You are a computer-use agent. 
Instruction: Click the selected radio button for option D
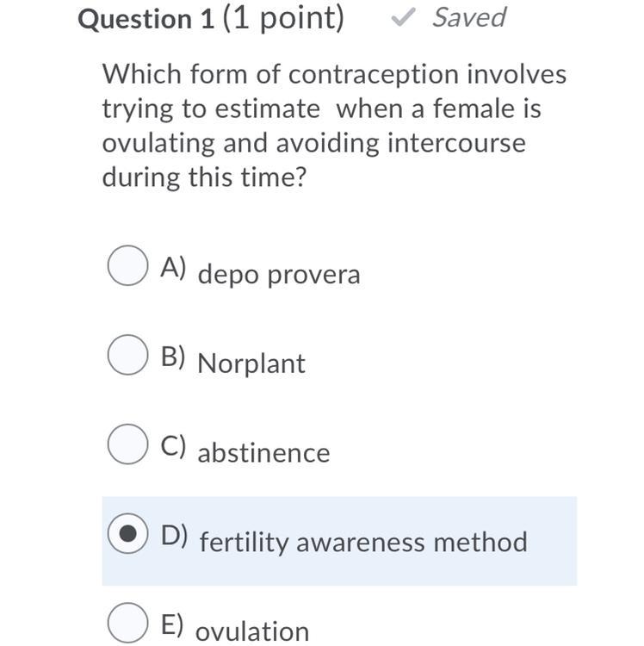(127, 533)
